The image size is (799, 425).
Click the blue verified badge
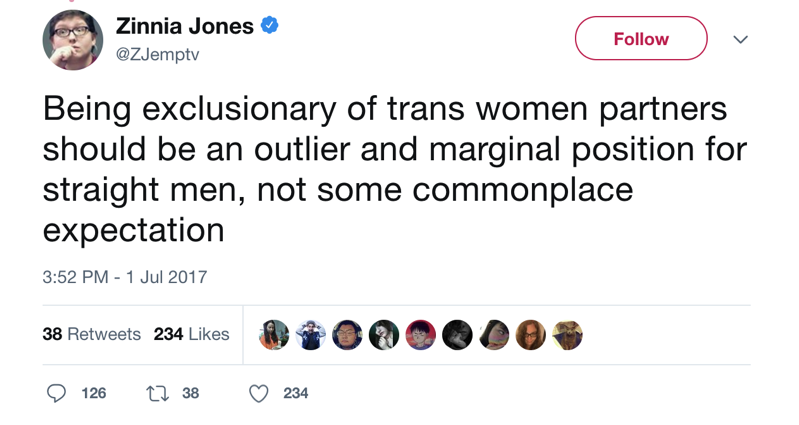click(270, 24)
